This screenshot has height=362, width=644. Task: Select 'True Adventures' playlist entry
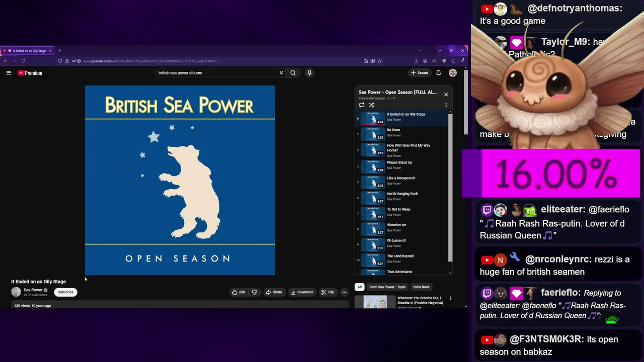pos(401,271)
